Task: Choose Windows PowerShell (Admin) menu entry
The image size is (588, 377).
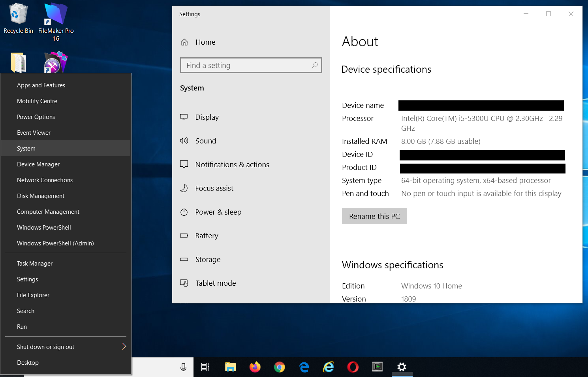Action: click(55, 243)
